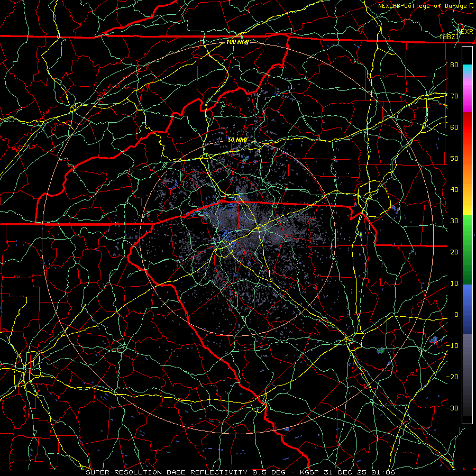The width and height of the screenshot is (476, 476).
Task: Click the -30 value on the dBZ scale
Action: tap(452, 408)
